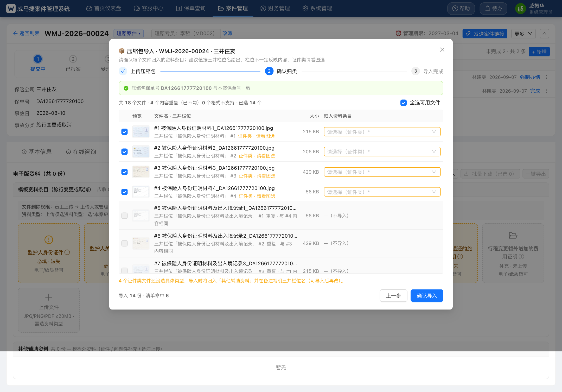Image resolution: width=562 pixels, height=392 pixels.
Task: Click 上传文件 plus tile
Action: [x=49, y=310]
